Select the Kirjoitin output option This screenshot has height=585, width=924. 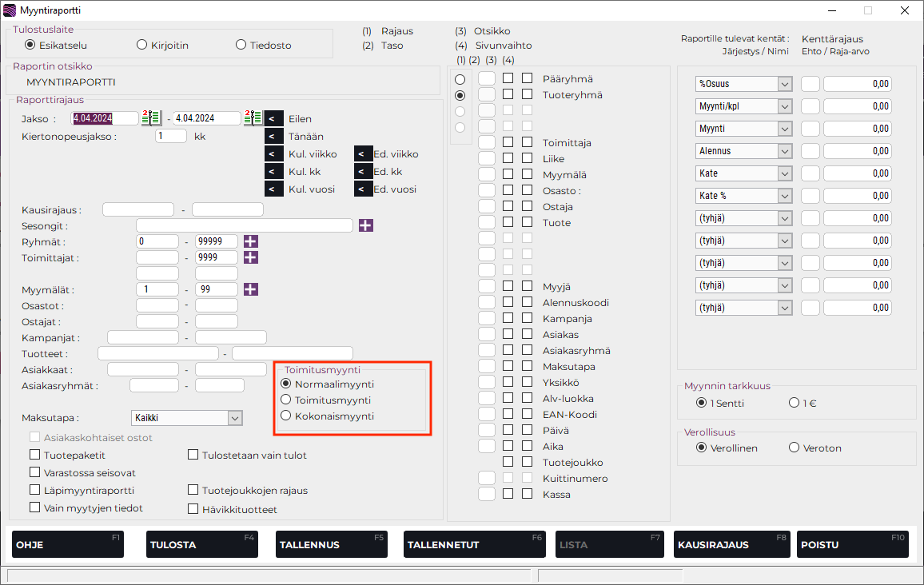(142, 45)
